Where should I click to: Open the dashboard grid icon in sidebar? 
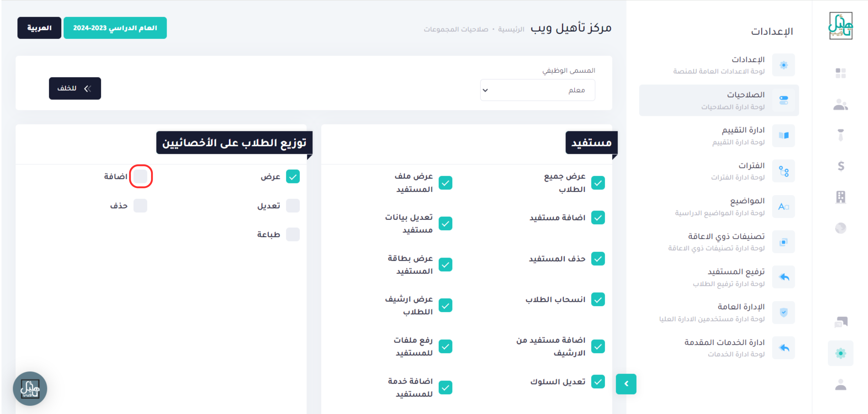pos(840,73)
